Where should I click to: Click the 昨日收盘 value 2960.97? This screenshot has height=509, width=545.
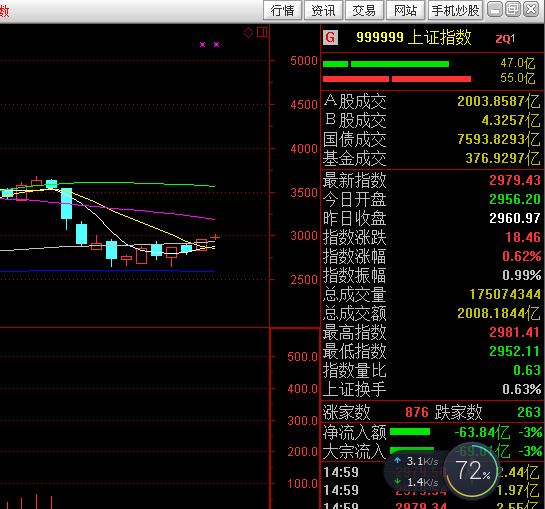[515, 218]
